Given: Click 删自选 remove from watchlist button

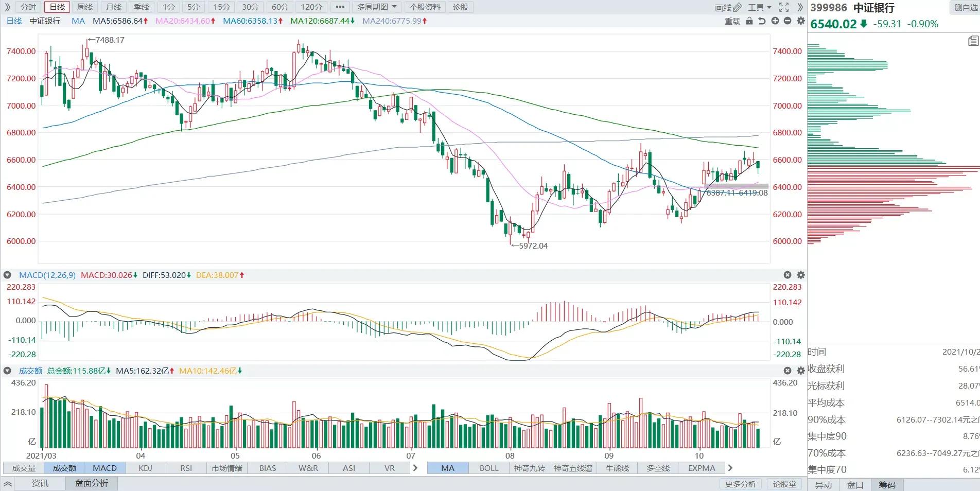Looking at the screenshot, I should coord(965,7).
